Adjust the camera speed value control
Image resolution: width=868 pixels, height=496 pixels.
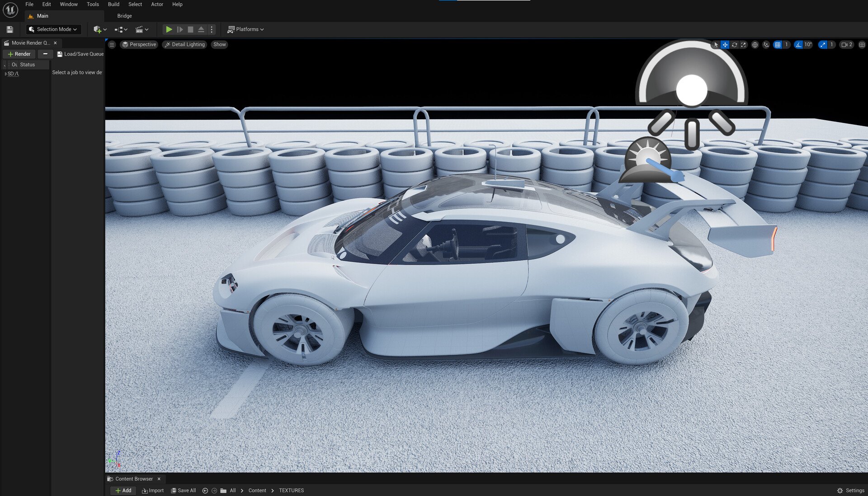846,45
